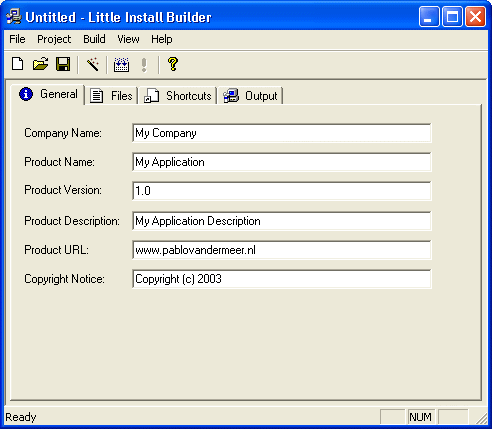Open the Help menu

pyautogui.click(x=162, y=39)
